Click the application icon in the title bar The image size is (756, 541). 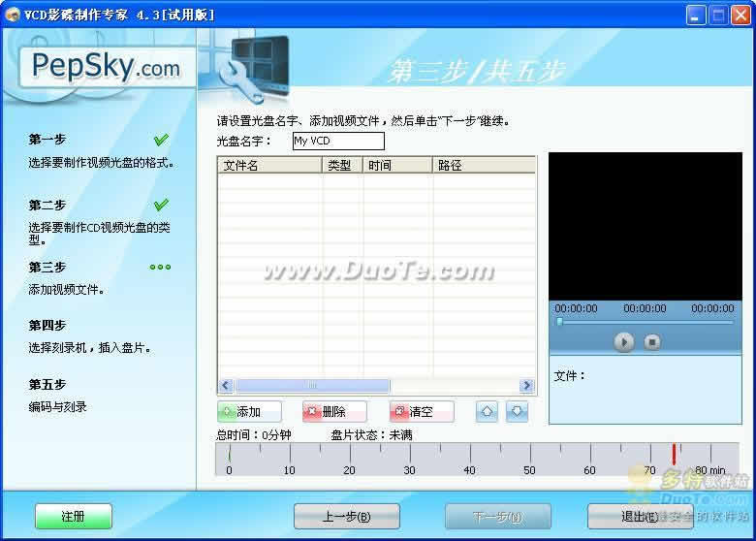click(13, 15)
